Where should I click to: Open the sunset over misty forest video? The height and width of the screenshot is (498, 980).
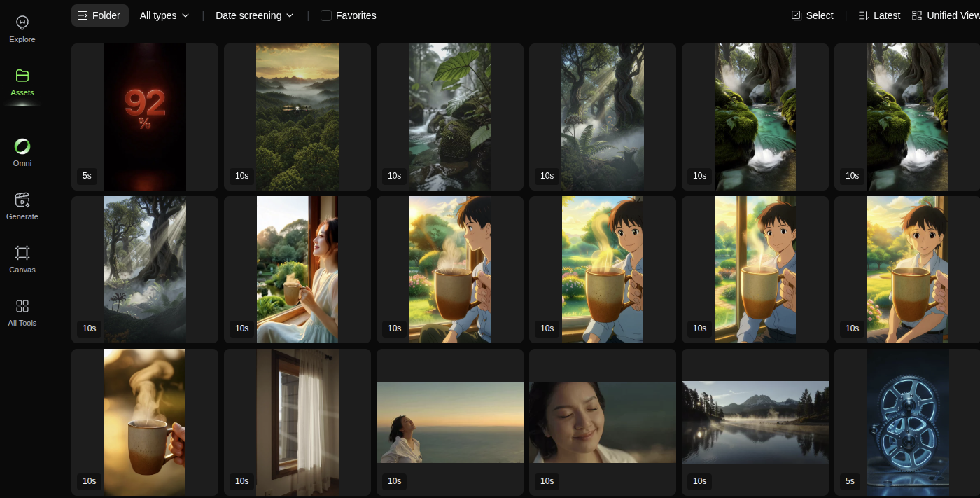[x=297, y=117]
